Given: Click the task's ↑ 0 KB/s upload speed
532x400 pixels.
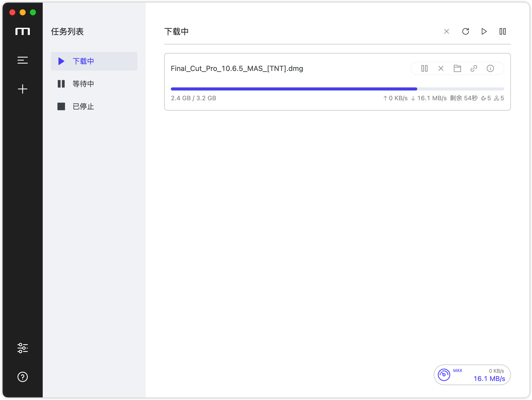Looking at the screenshot, I should pyautogui.click(x=395, y=98).
